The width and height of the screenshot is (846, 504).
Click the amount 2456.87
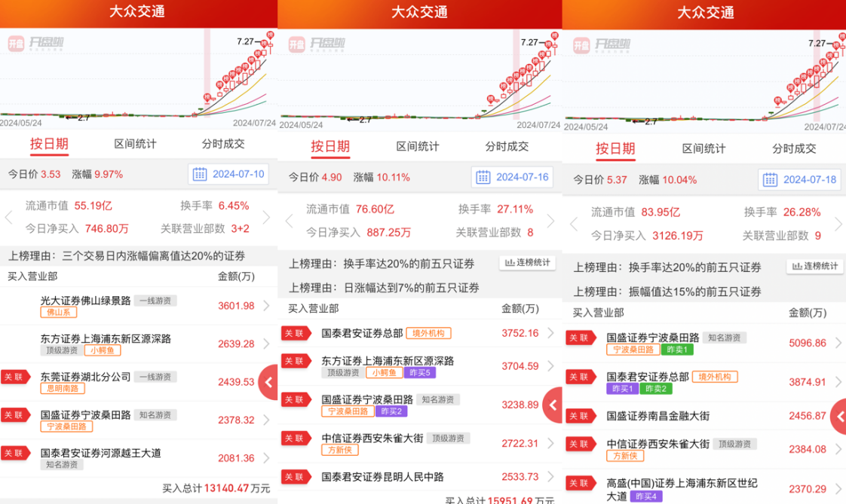point(807,416)
